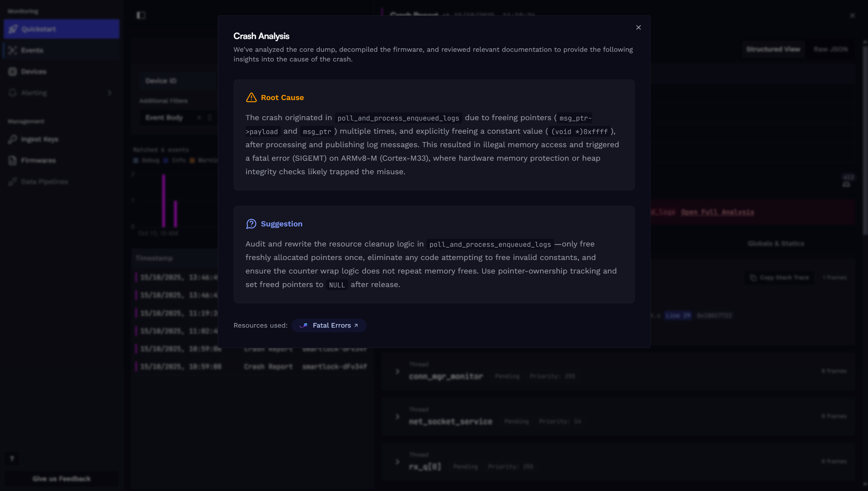This screenshot has height=491, width=868.
Task: Go to Events in the sidebar
Action: coord(61,50)
